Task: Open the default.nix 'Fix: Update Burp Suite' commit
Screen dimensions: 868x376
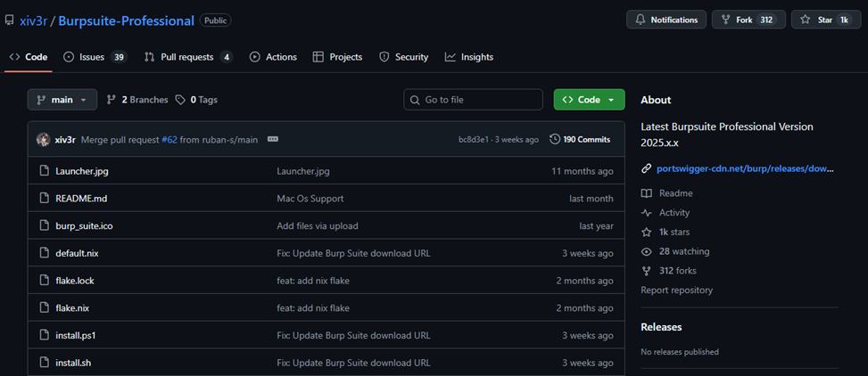Action: (x=354, y=253)
